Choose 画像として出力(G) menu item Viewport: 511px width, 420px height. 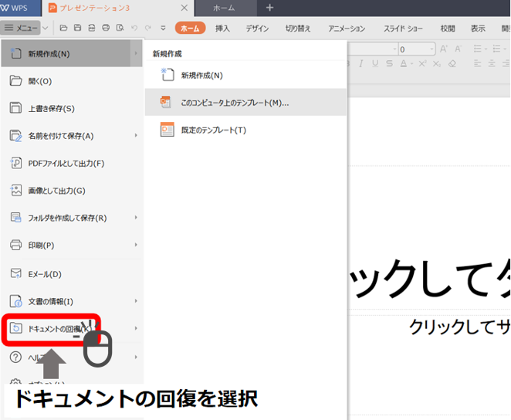click(72, 191)
